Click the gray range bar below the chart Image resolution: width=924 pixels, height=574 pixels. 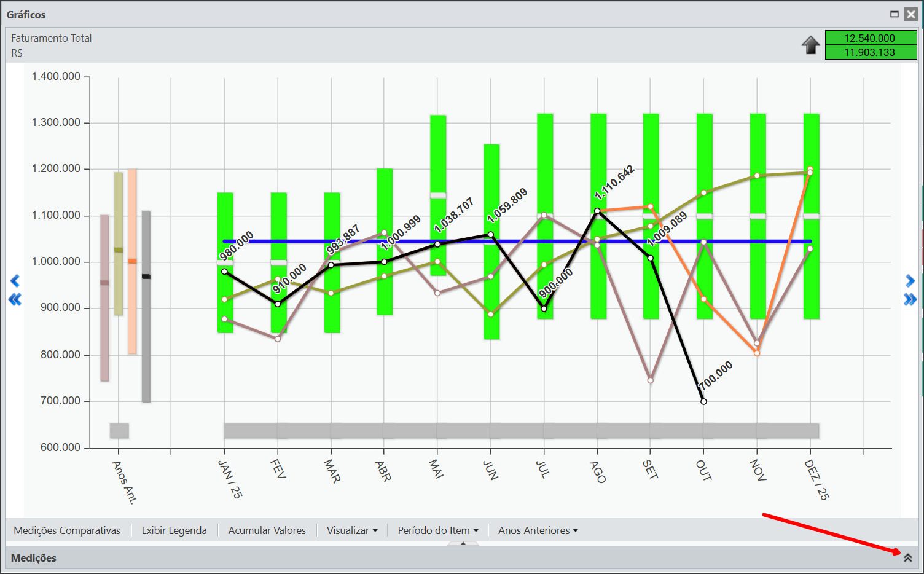521,430
